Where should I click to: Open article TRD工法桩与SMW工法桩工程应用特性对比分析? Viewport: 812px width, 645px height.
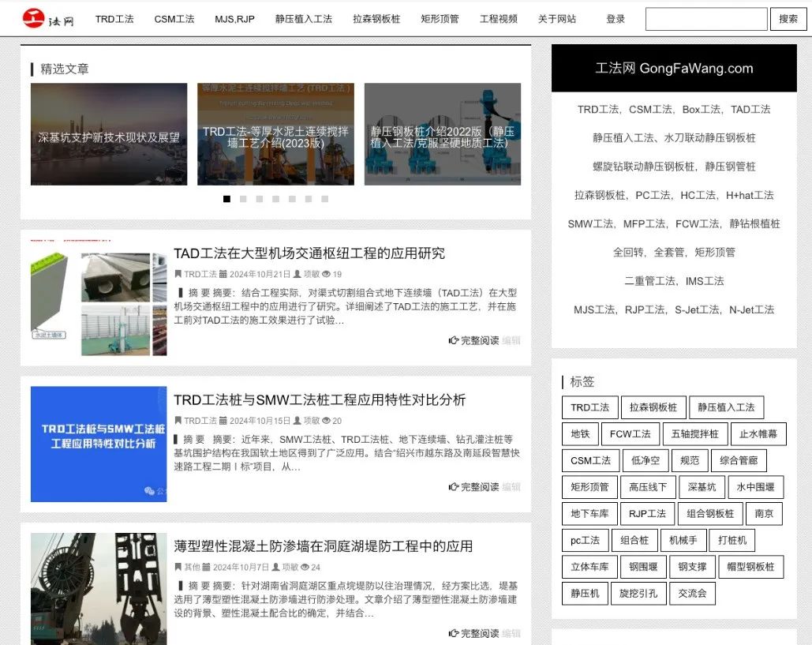tap(320, 400)
